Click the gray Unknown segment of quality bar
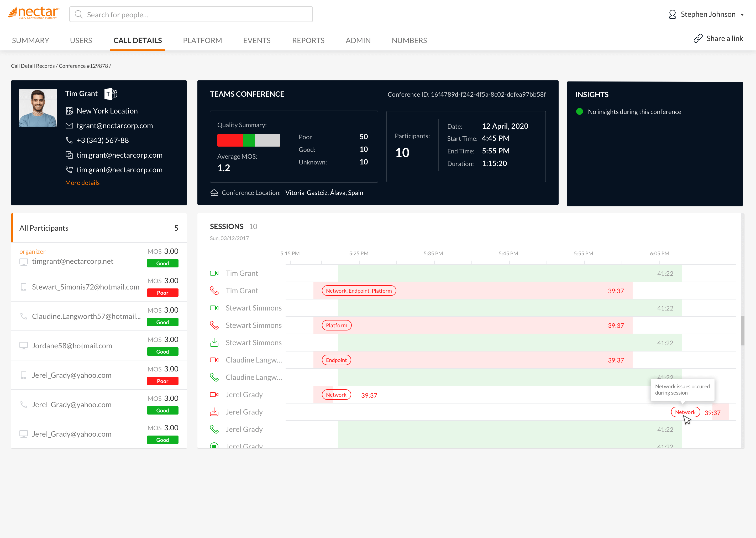Viewport: 756px width, 538px height. [268, 140]
